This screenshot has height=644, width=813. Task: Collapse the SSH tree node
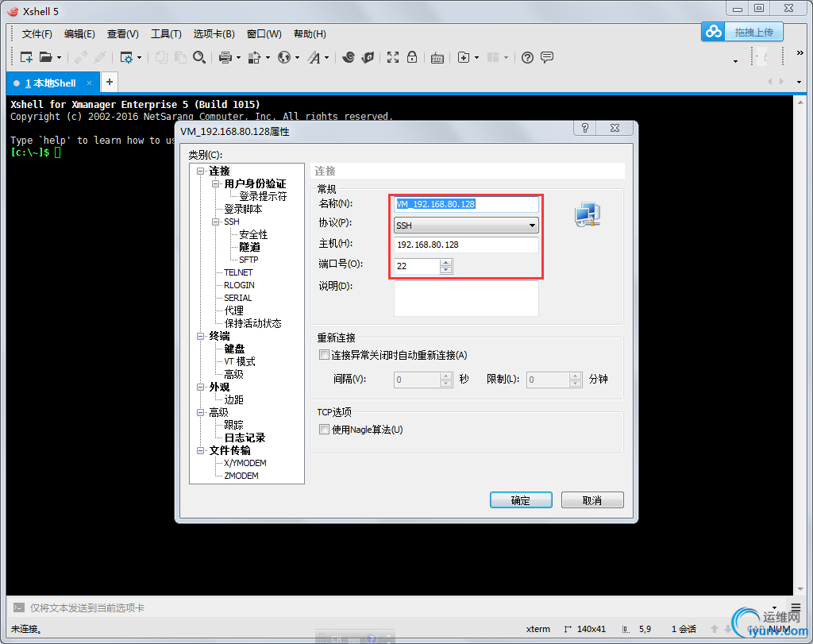click(215, 222)
